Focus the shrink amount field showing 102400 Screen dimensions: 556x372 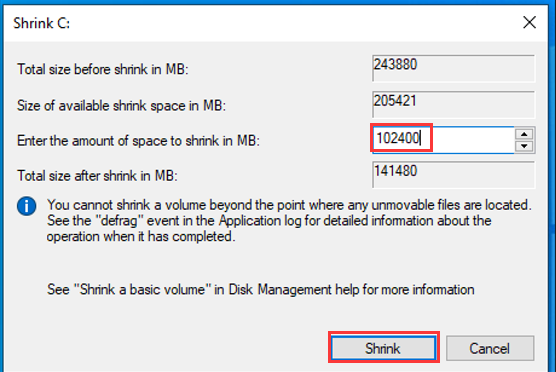443,139
